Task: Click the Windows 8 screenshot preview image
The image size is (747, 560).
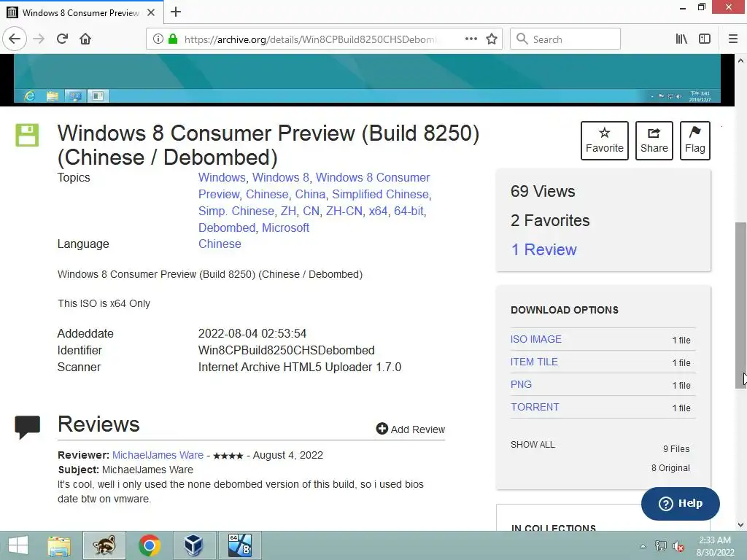Action: [367, 79]
